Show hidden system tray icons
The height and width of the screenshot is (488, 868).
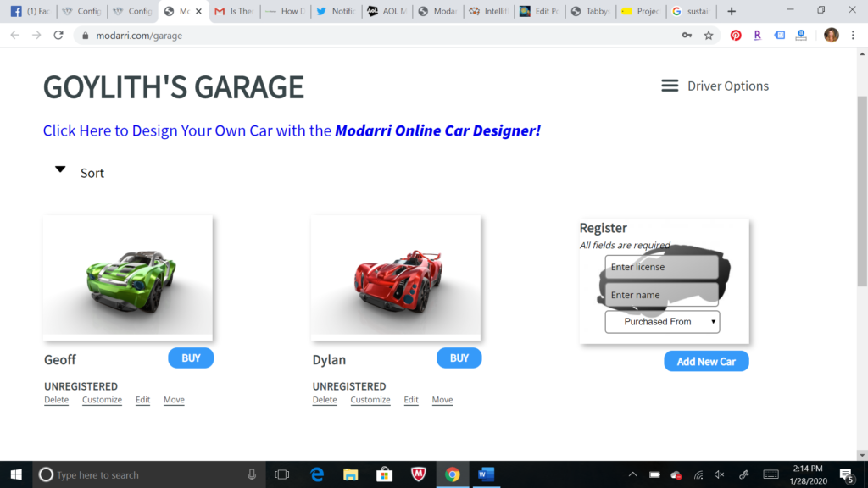tap(632, 474)
